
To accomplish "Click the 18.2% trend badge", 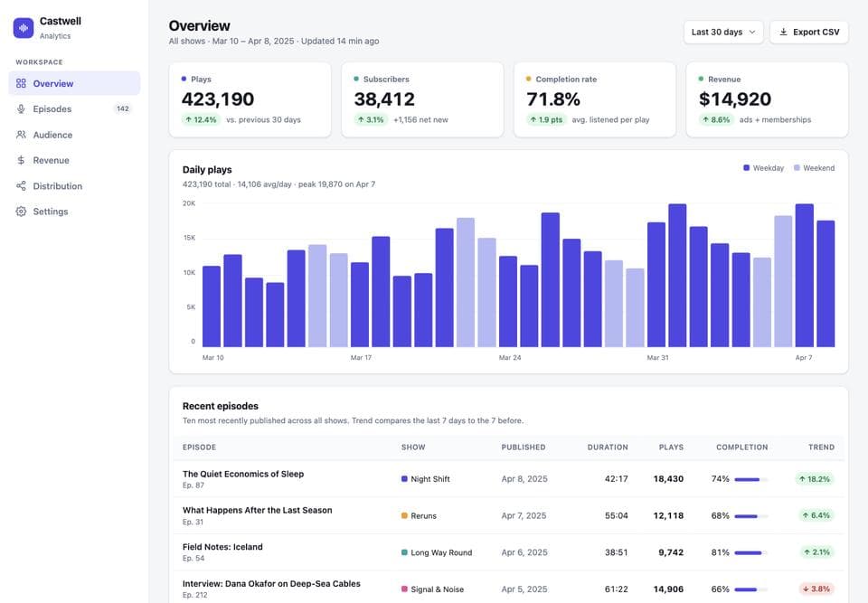I will coord(815,479).
